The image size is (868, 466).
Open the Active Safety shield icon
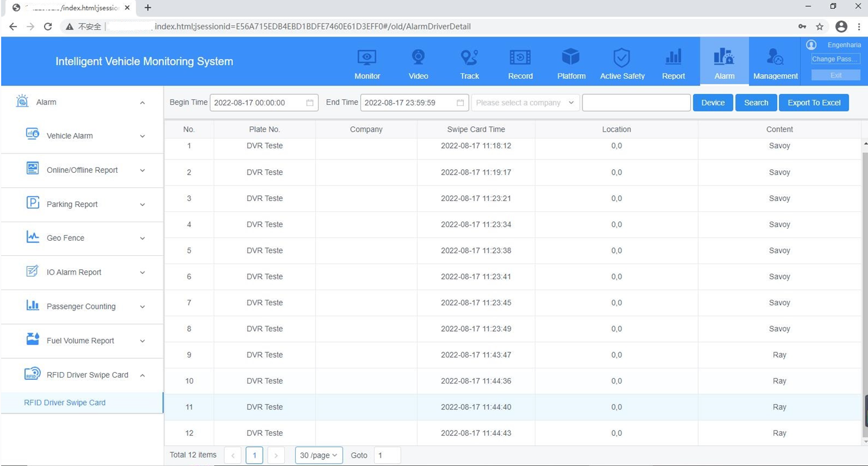click(x=622, y=58)
